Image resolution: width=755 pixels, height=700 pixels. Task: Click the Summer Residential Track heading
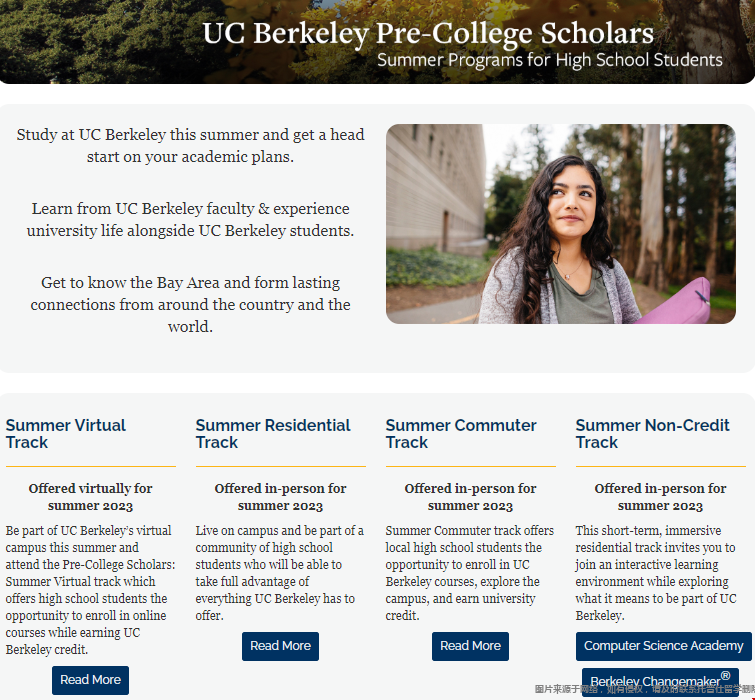coord(273,434)
